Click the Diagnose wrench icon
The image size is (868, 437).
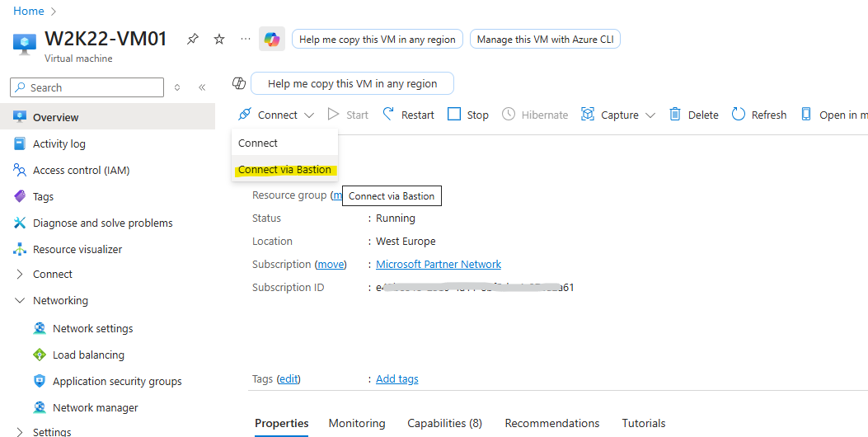[x=20, y=223]
